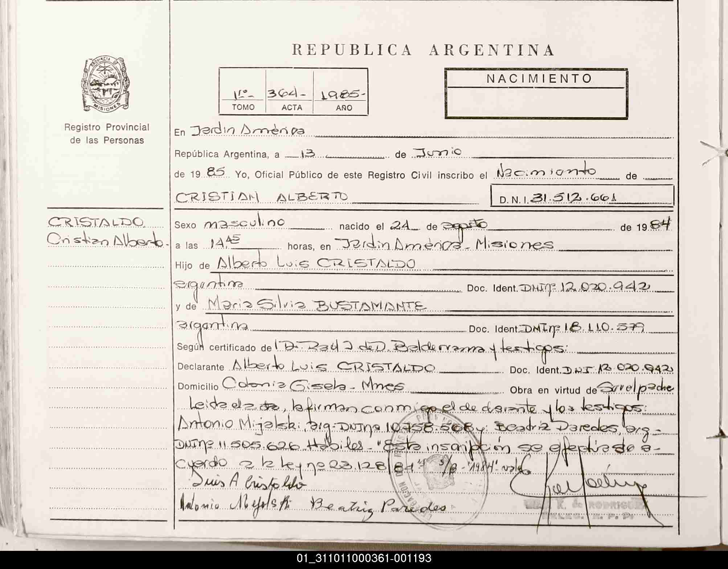Click 'Registro Provincial de las Personas' text
Viewport: 728px width, 569px height.
[107, 134]
